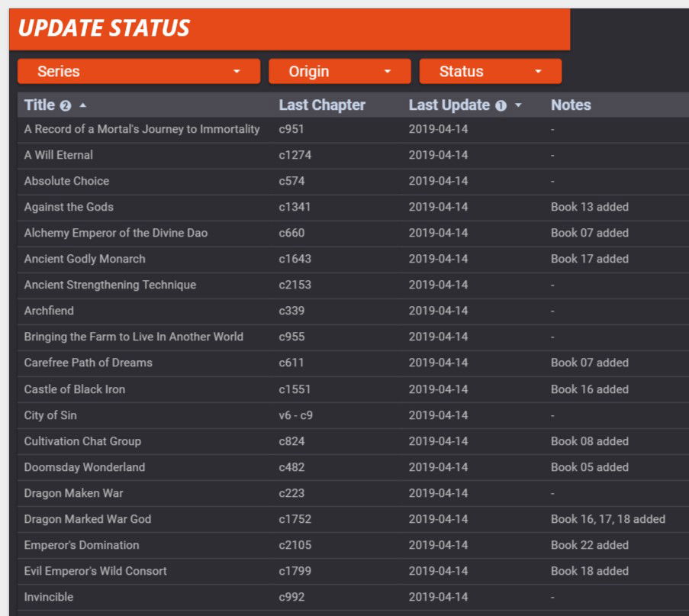Click the Last Update column header text
Image resolution: width=689 pixels, height=616 pixels.
(449, 105)
